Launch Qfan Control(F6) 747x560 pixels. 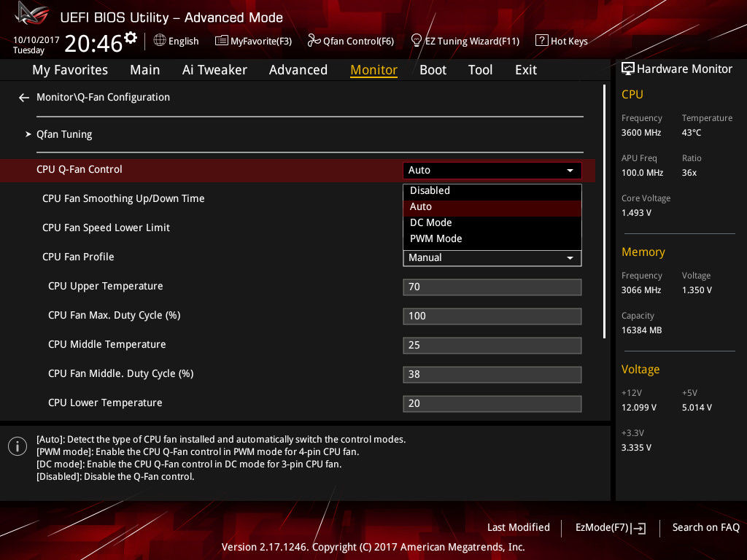point(358,42)
